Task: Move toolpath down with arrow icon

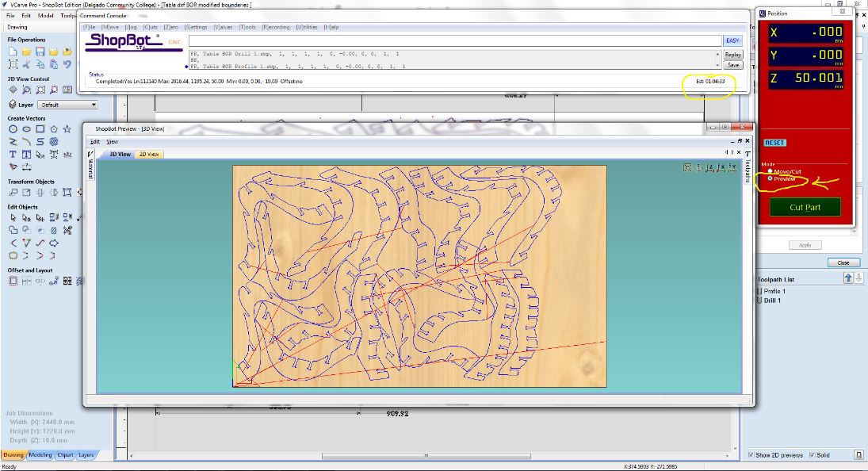Action: pyautogui.click(x=859, y=278)
